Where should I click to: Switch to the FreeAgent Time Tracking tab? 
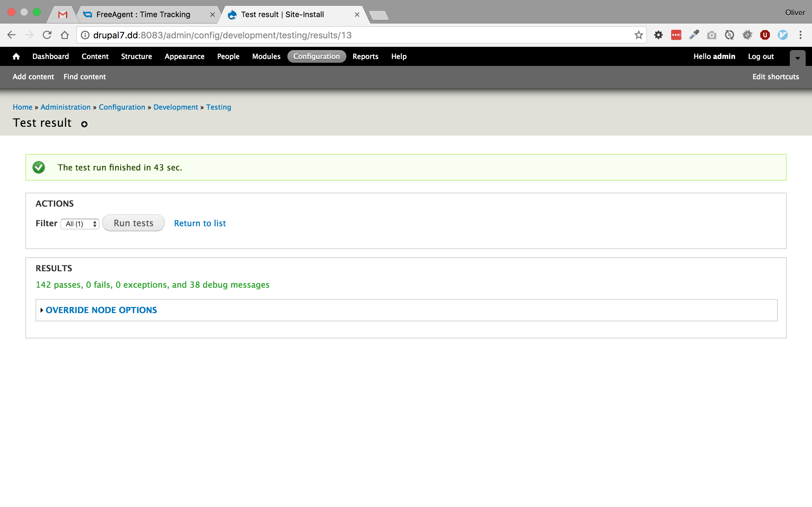[143, 15]
